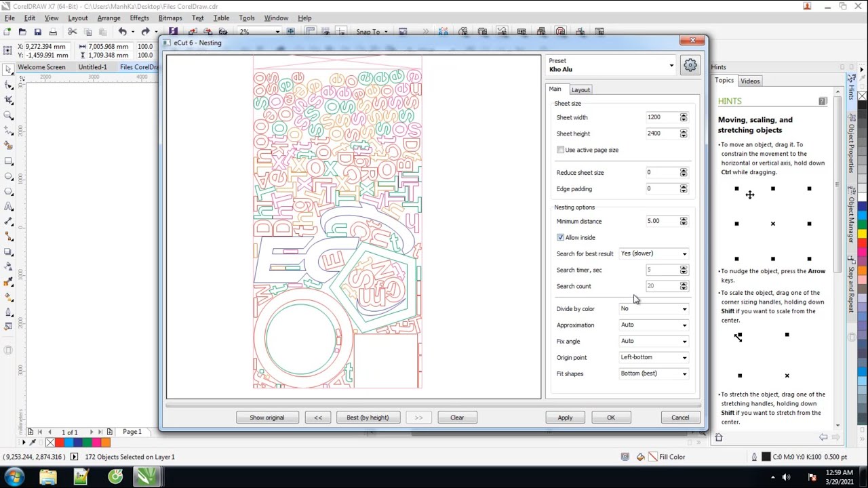Click the Windows Start button
Viewport: 868px width, 488px height.
[x=14, y=476]
